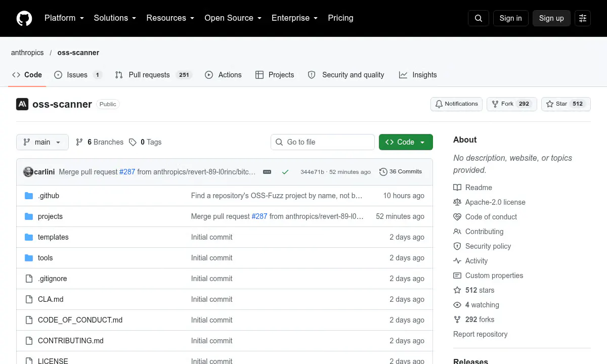Click the Fork 292 button
Viewport: 607px width, 364px height.
(x=511, y=104)
